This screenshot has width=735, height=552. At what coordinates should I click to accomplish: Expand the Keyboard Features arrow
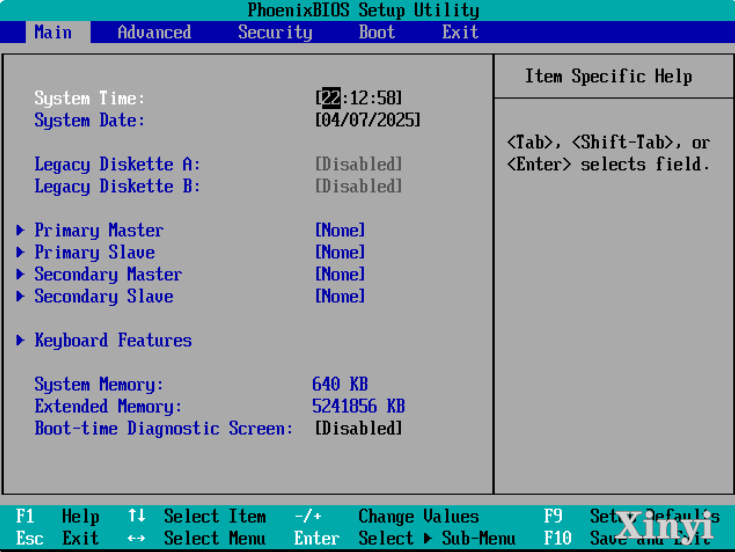click(x=20, y=340)
